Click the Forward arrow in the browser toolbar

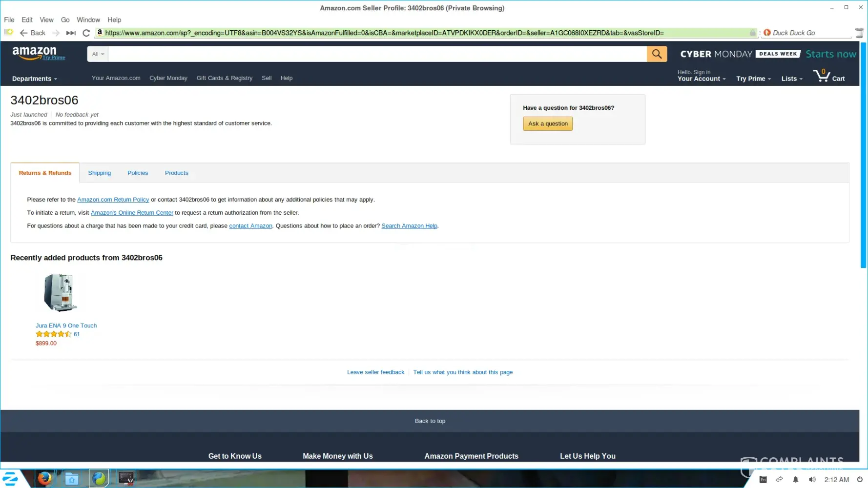pos(56,33)
